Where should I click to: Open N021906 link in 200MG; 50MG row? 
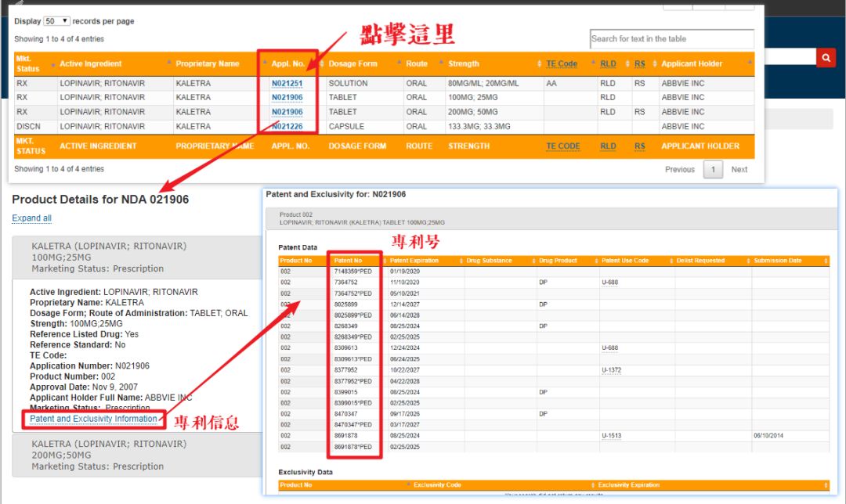(287, 112)
